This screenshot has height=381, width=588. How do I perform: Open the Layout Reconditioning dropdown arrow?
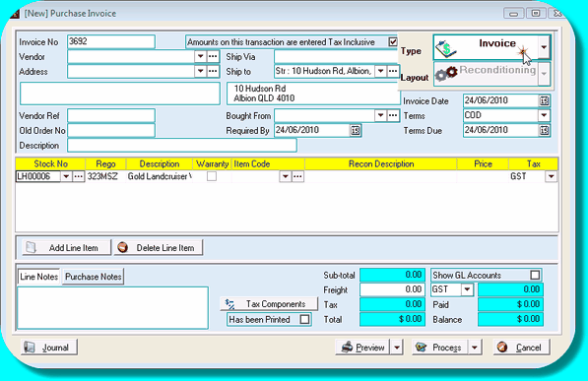(544, 74)
